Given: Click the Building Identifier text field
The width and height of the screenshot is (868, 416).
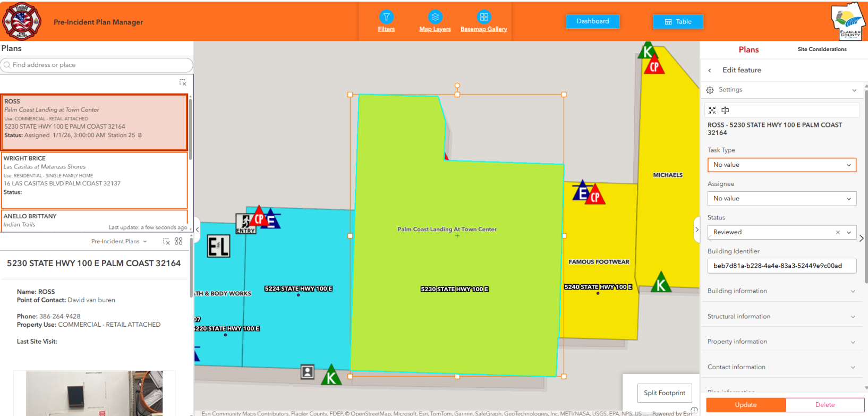Looking at the screenshot, I should [x=782, y=266].
